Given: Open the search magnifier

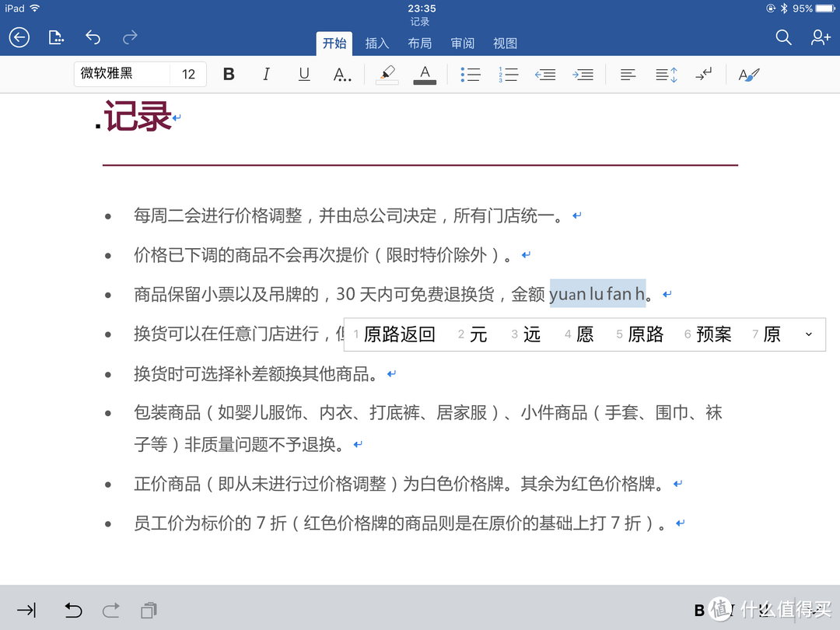Looking at the screenshot, I should (x=783, y=37).
